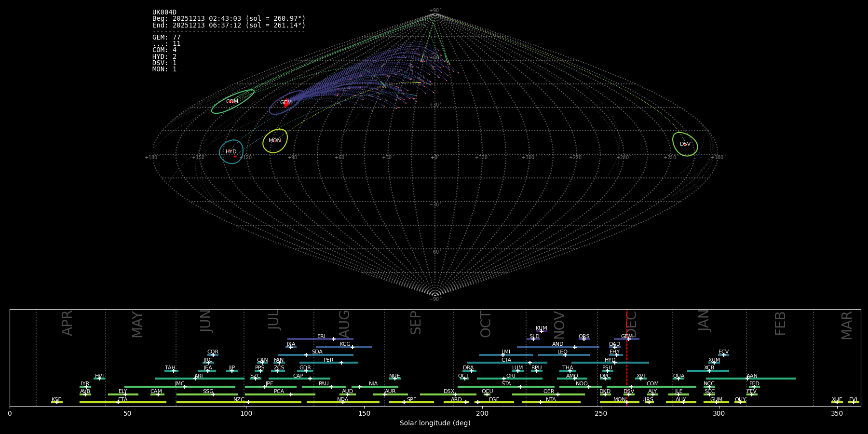
Task: Select the HYD radiant circle
Action: pyautogui.click(x=231, y=152)
